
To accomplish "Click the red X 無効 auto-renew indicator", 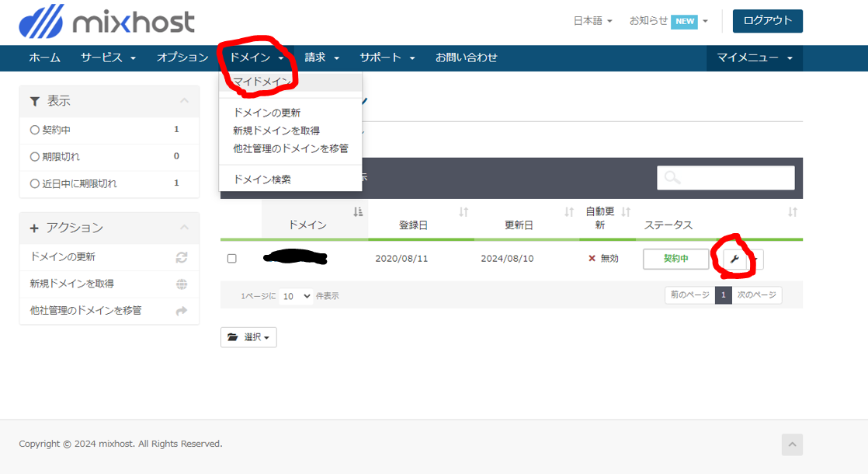I will (x=603, y=259).
